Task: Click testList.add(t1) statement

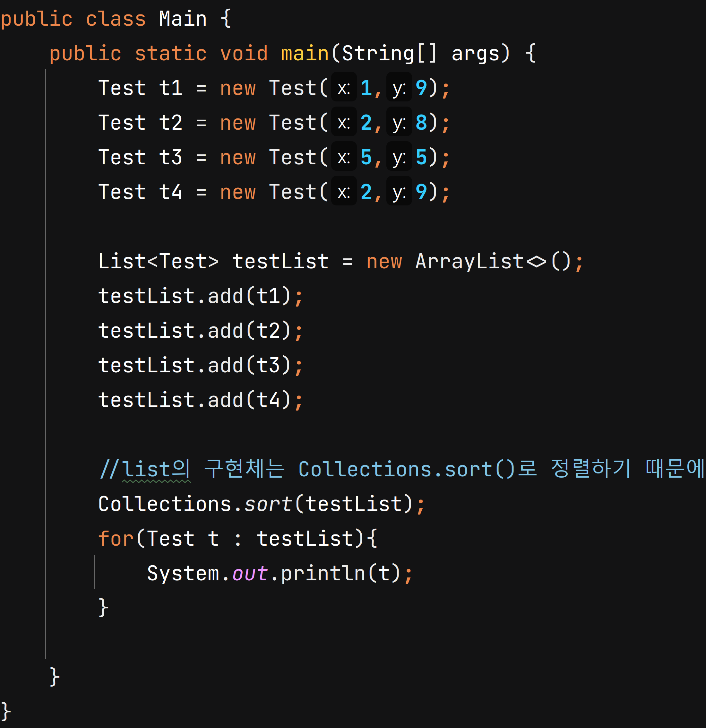Action: coord(201,296)
